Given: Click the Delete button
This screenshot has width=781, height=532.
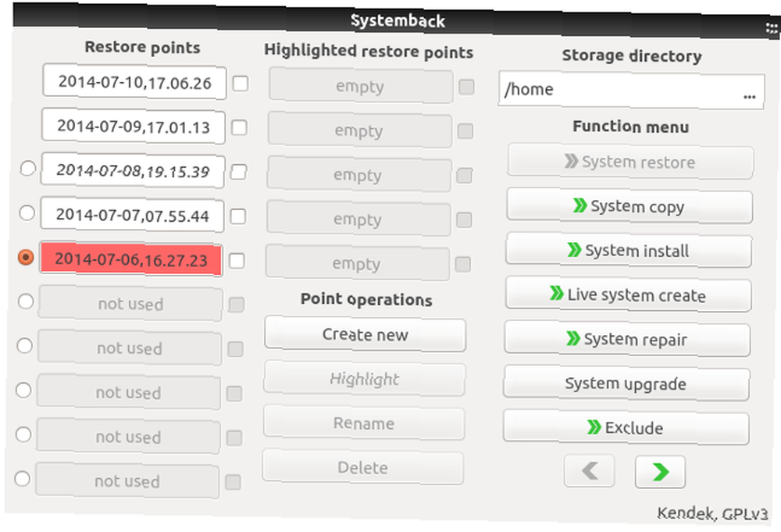Looking at the screenshot, I should 362,468.
